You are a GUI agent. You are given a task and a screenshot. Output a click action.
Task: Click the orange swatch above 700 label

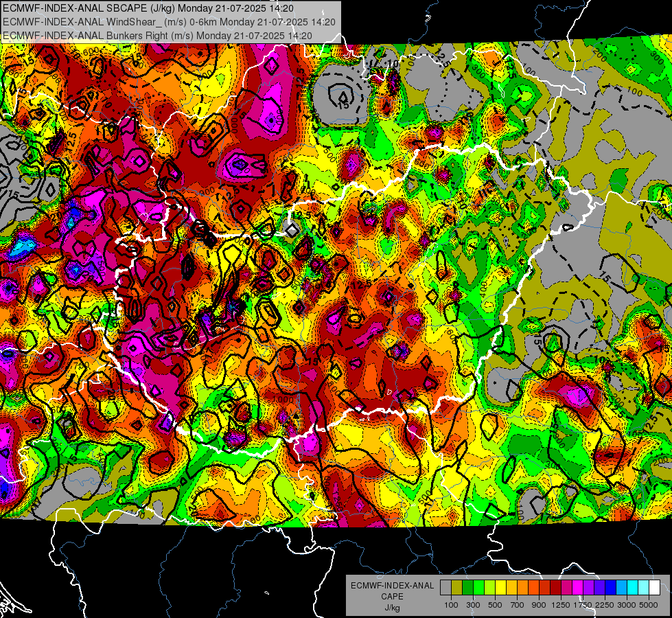point(523,588)
